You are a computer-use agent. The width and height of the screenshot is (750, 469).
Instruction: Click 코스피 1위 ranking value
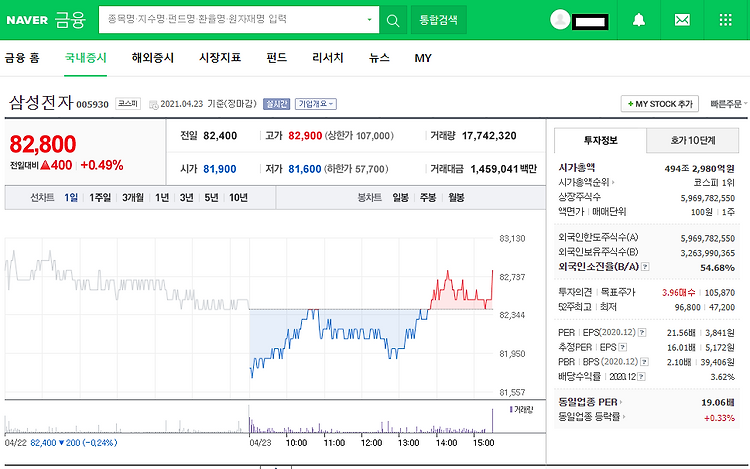pos(714,183)
